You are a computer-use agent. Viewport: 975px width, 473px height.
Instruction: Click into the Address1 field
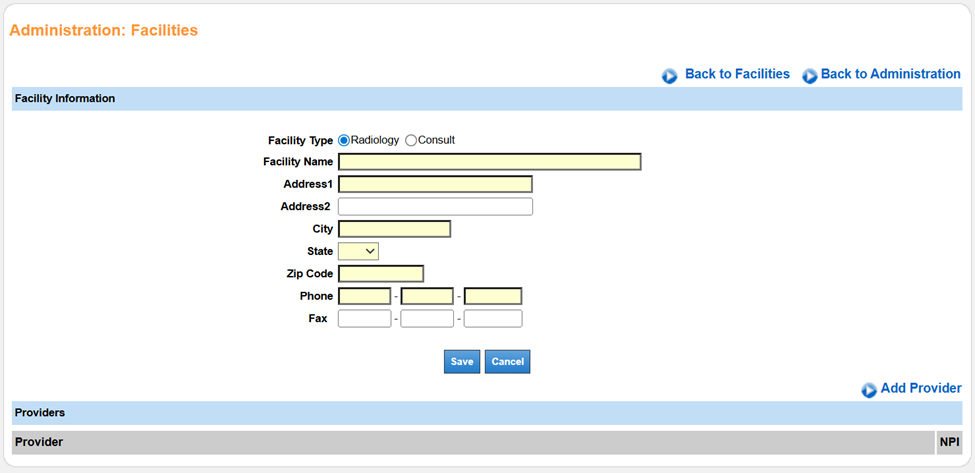(435, 184)
